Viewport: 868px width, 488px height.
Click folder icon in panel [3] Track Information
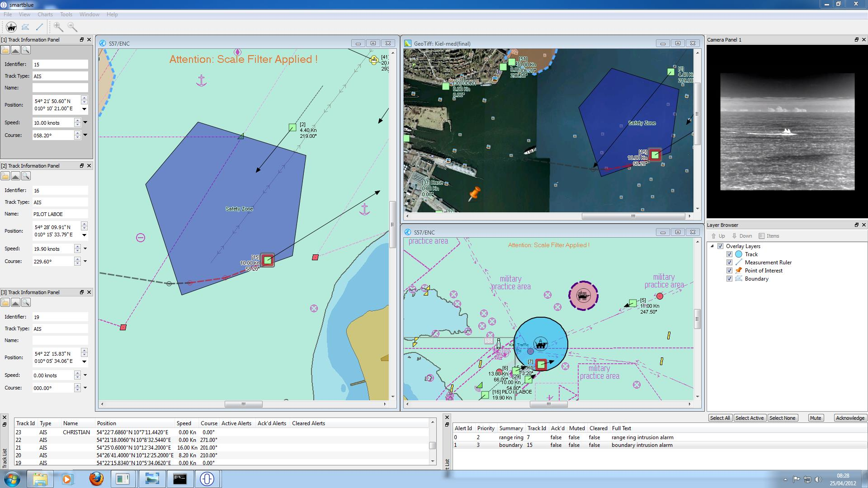pos(5,302)
